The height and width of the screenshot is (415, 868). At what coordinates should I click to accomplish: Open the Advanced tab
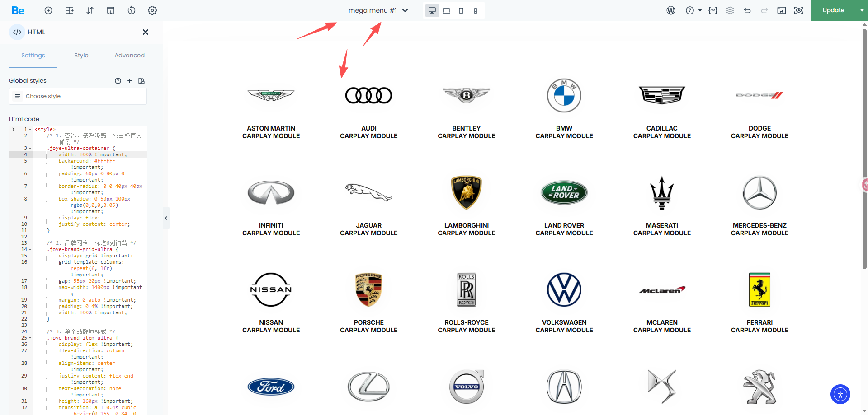(x=129, y=56)
